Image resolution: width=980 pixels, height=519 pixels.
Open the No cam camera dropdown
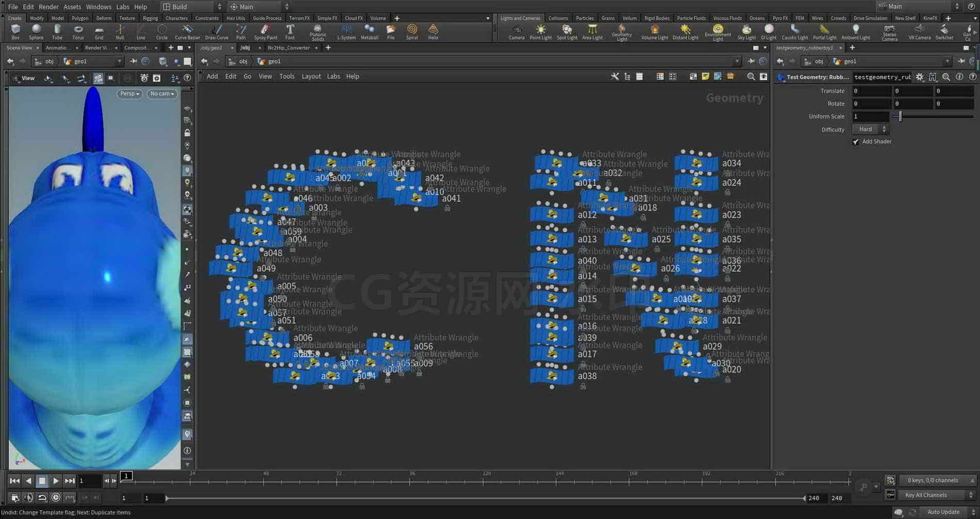162,94
